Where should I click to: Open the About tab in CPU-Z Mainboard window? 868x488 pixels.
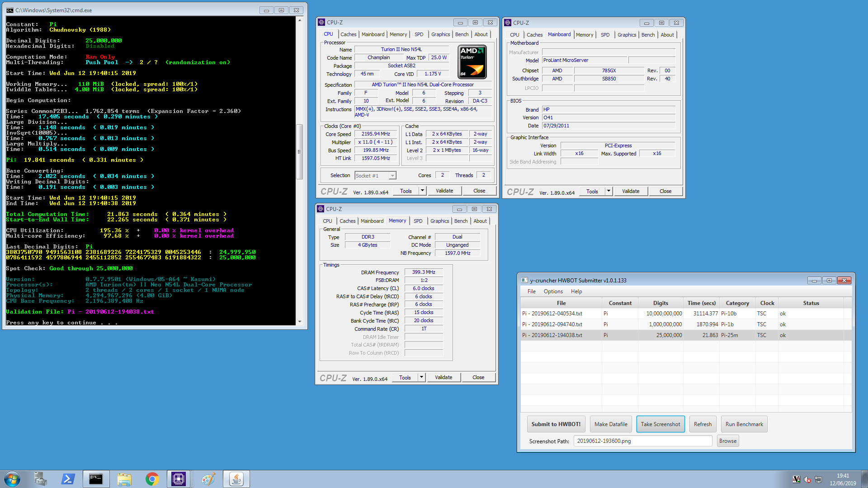667,35
